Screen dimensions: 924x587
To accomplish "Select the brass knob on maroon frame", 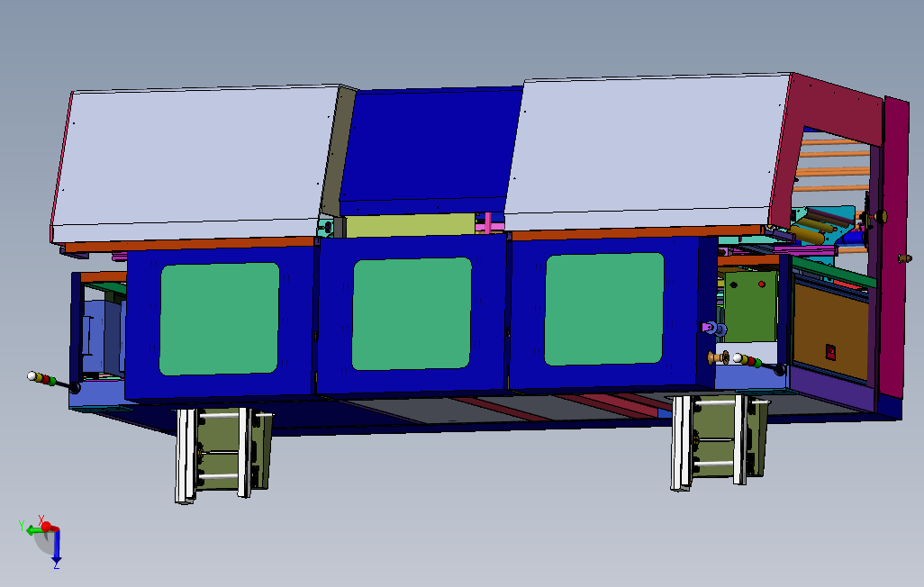I will tap(904, 258).
